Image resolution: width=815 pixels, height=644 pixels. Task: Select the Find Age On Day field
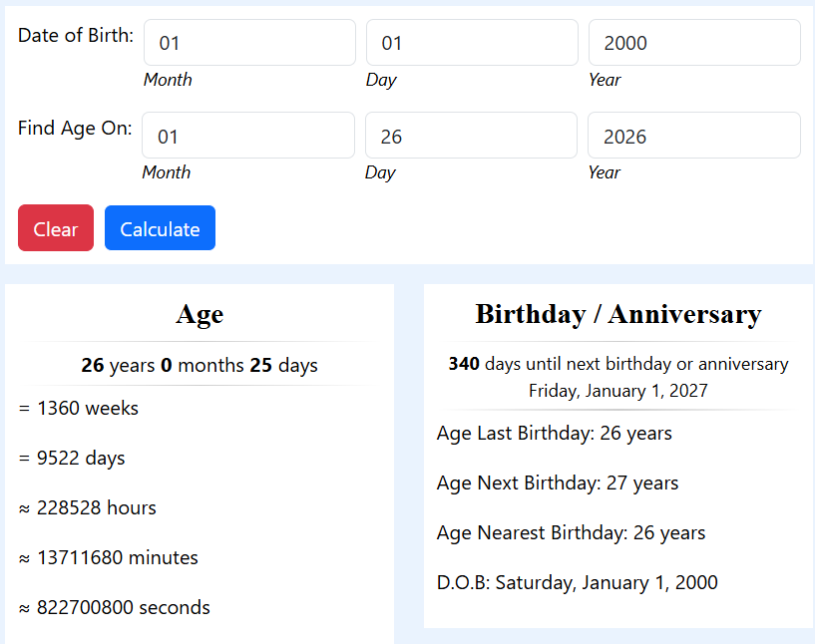pos(471,135)
